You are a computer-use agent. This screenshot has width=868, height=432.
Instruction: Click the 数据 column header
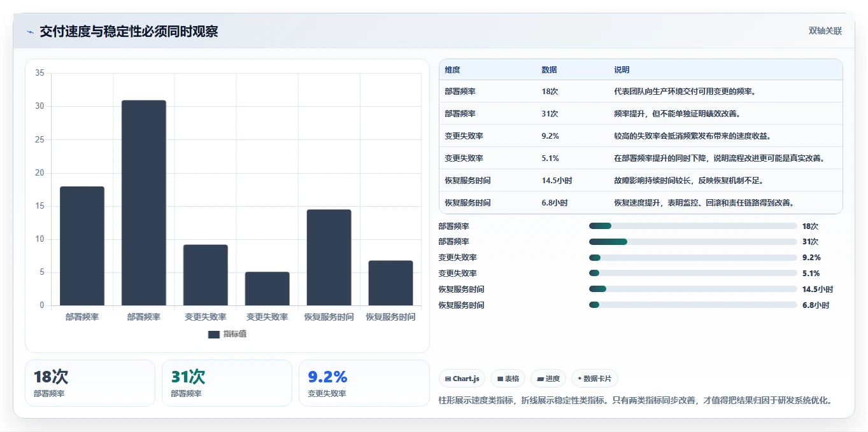(550, 70)
